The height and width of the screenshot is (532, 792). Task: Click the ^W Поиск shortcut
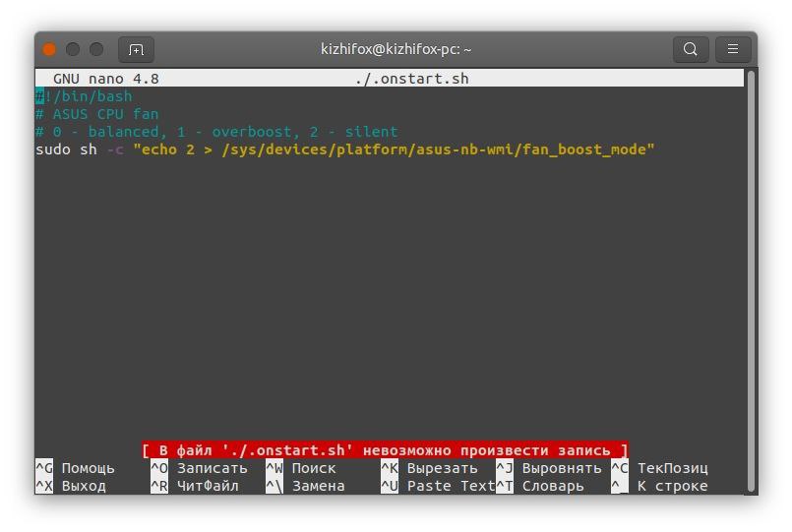301,468
